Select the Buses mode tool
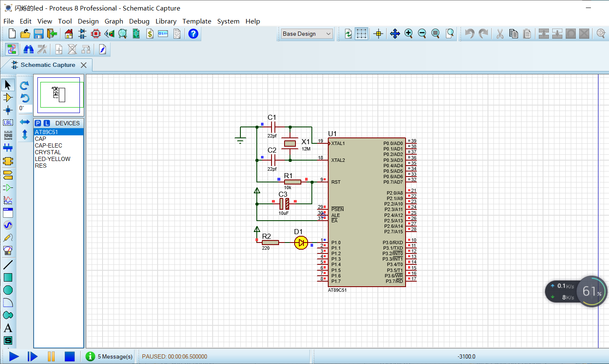 tap(8, 148)
